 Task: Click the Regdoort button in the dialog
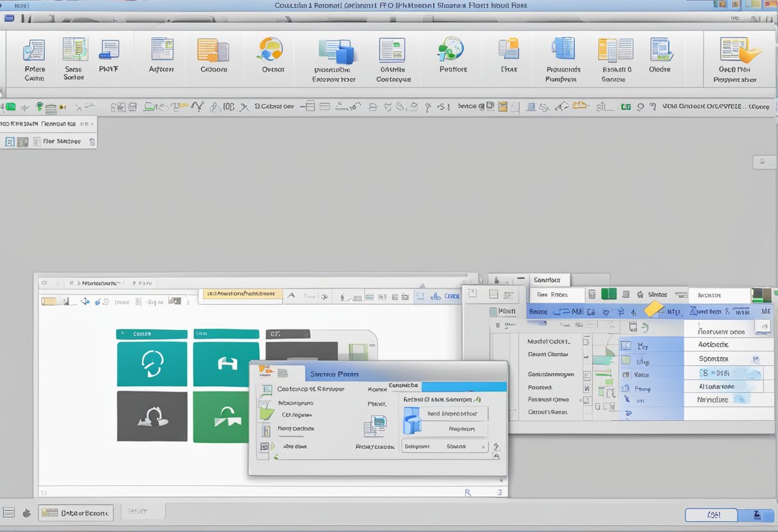coord(461,429)
